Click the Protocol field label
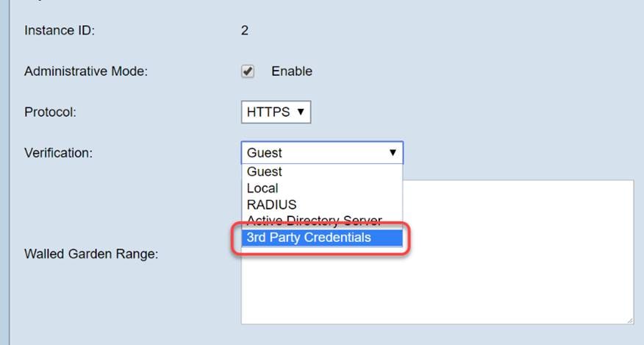This screenshot has height=345, width=644. pyautogui.click(x=50, y=113)
